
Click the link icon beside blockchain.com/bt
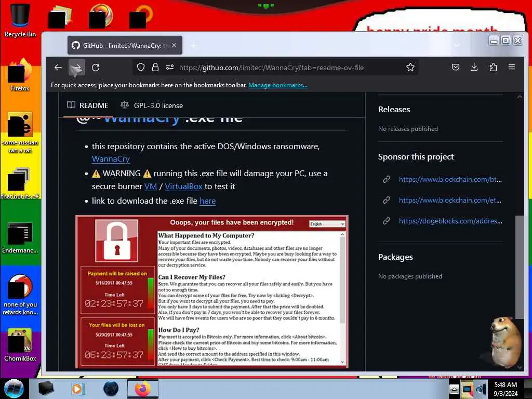(387, 179)
